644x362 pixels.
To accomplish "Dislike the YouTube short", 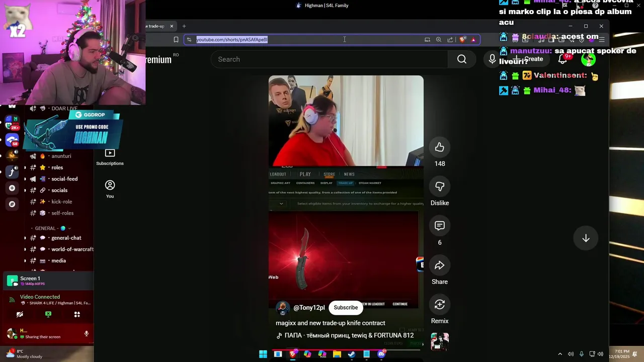I will (x=440, y=187).
